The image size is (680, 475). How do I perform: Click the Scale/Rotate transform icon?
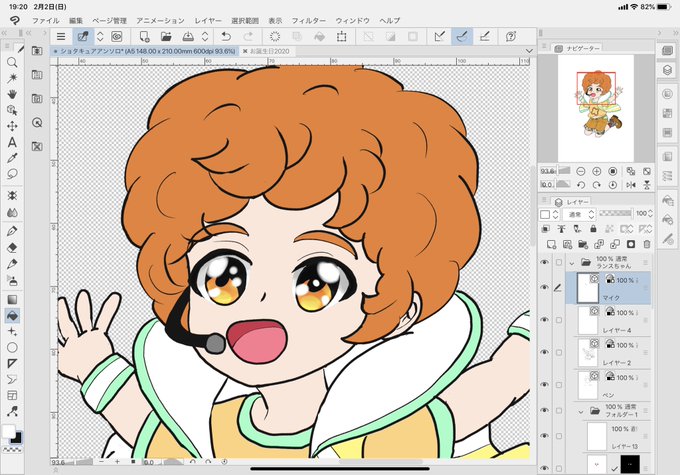point(342,37)
